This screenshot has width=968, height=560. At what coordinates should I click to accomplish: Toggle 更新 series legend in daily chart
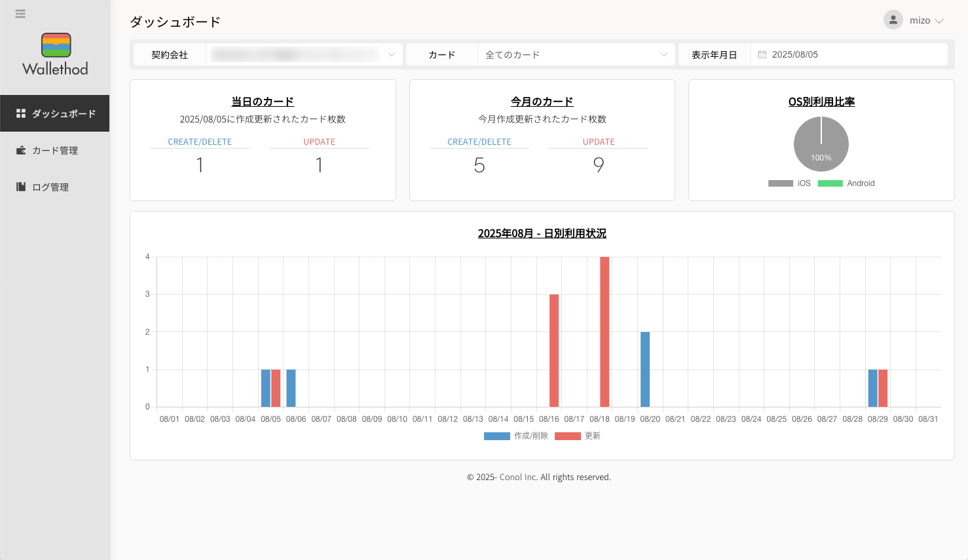(x=578, y=436)
